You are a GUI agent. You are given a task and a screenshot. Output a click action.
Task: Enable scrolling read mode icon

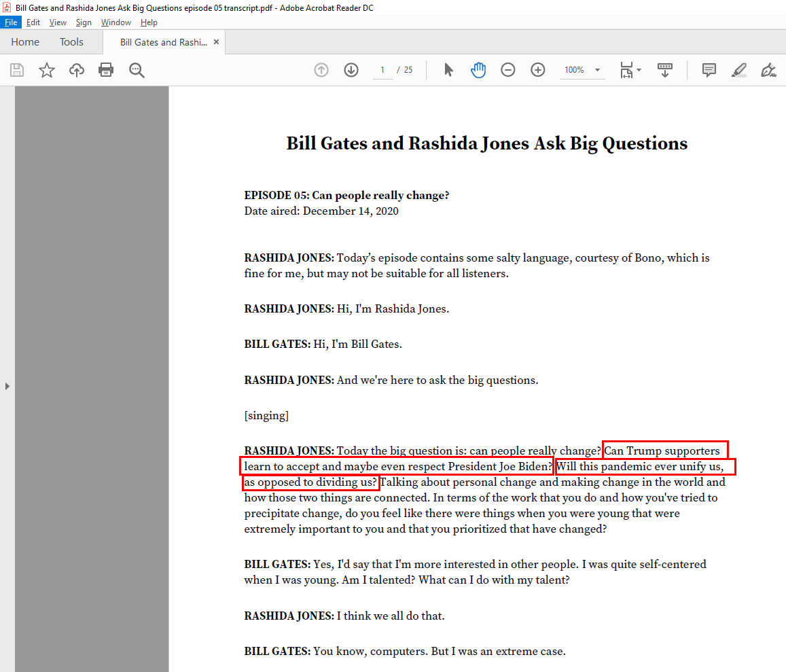[664, 70]
